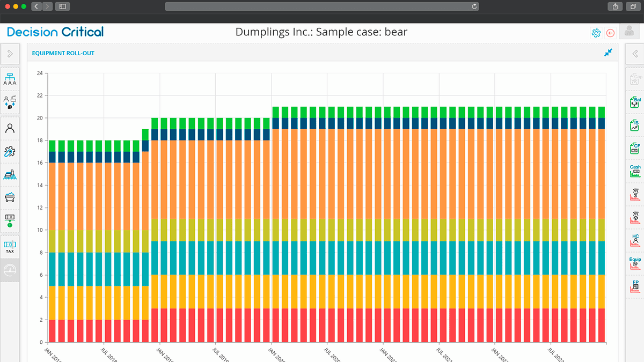This screenshot has width=644, height=362.
Task: Select the factory icon in left sidebar
Action: (10, 174)
